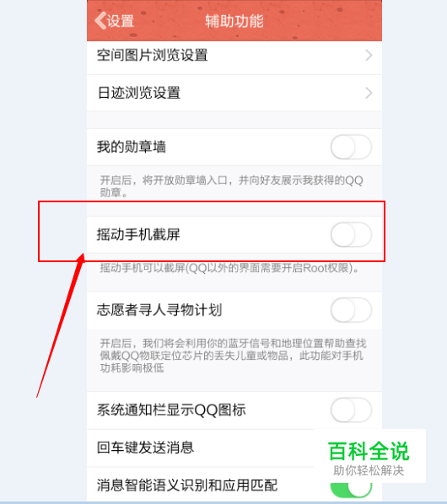Screen dimensions: 447x504
Task: Tap the back arrow icon beside 设置
Action: [x=100, y=21]
